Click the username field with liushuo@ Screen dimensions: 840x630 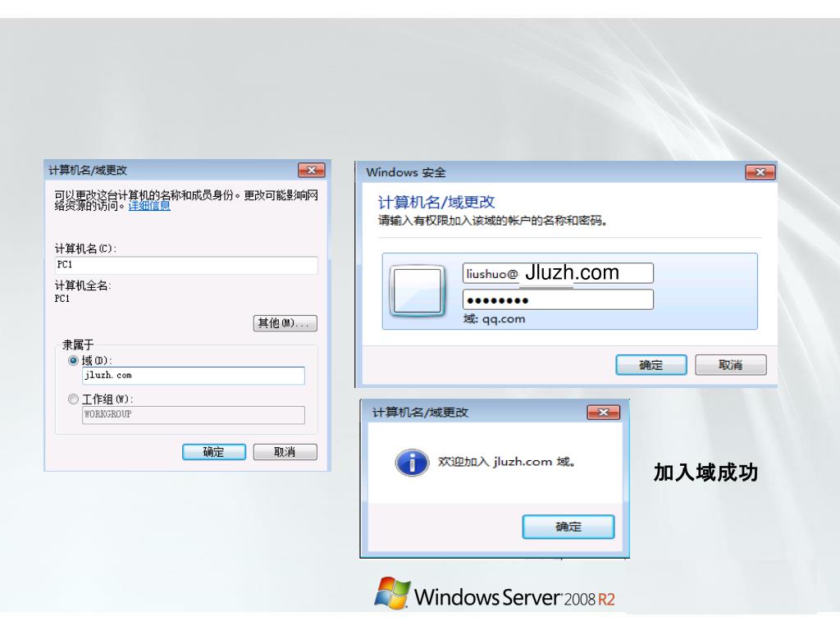[558, 273]
